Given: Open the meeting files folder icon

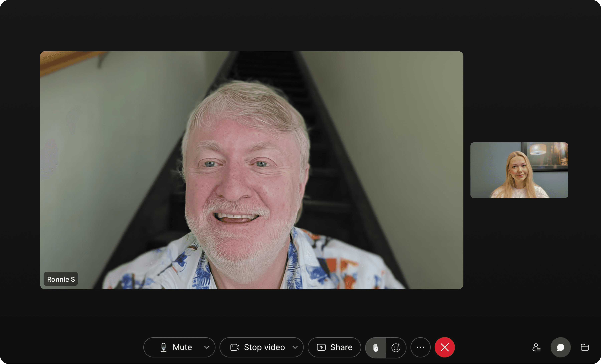Looking at the screenshot, I should (x=584, y=347).
